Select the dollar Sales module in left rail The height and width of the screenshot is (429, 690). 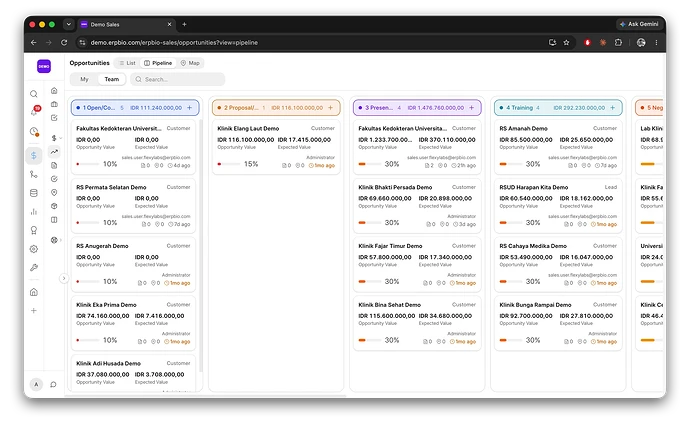click(33, 155)
